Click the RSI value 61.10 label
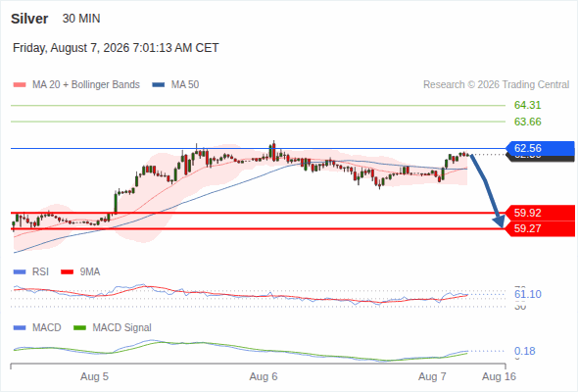 coord(527,294)
